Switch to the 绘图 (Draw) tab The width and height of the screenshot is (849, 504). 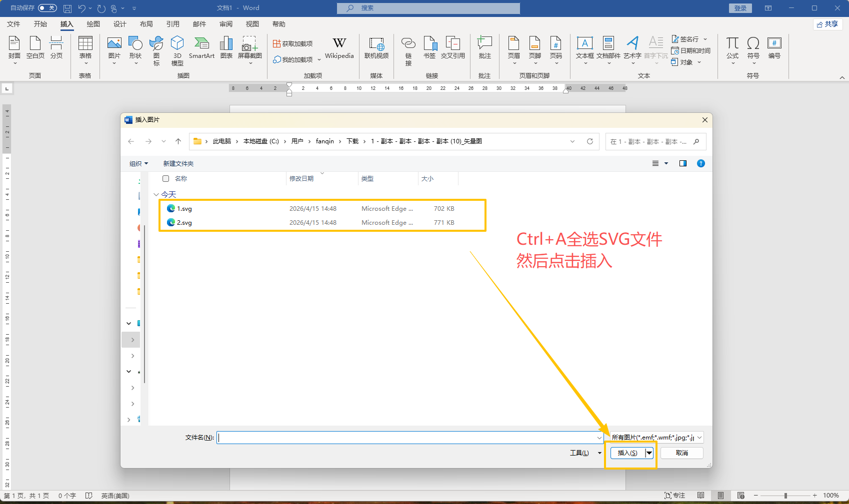(x=93, y=24)
